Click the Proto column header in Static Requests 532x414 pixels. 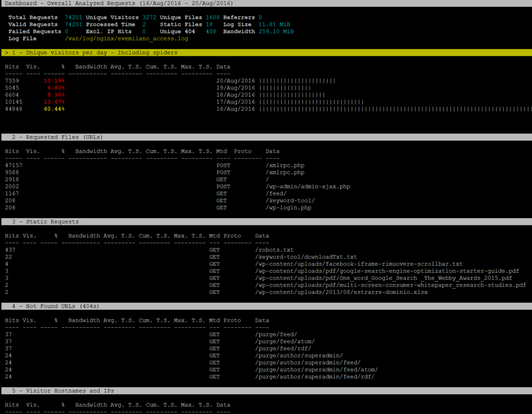232,236
